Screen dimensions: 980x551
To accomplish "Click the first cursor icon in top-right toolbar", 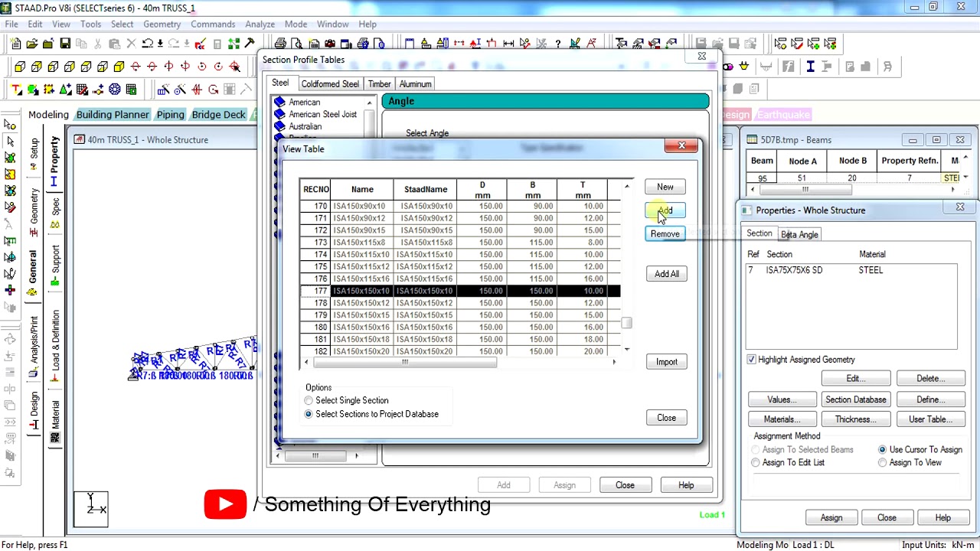I will 779,44.
